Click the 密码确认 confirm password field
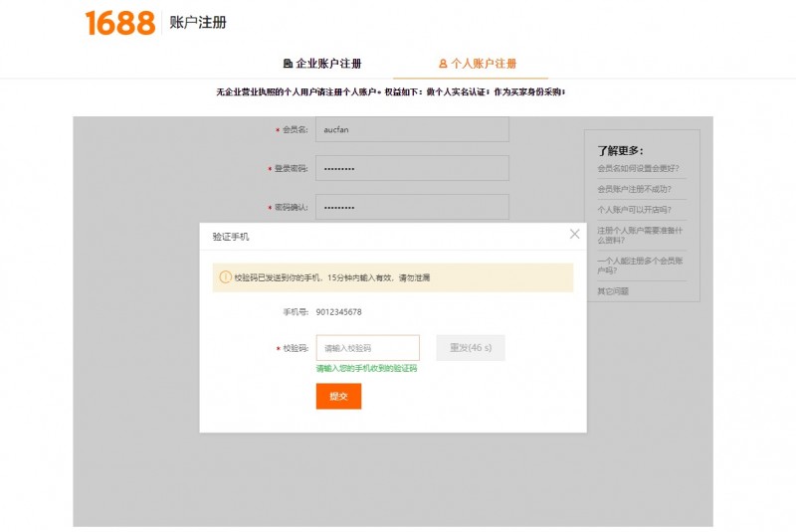 pyautogui.click(x=412, y=207)
